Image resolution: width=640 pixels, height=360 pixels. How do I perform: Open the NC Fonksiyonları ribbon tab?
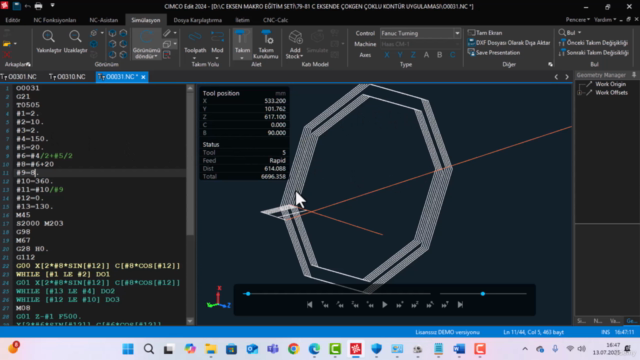[x=55, y=20]
